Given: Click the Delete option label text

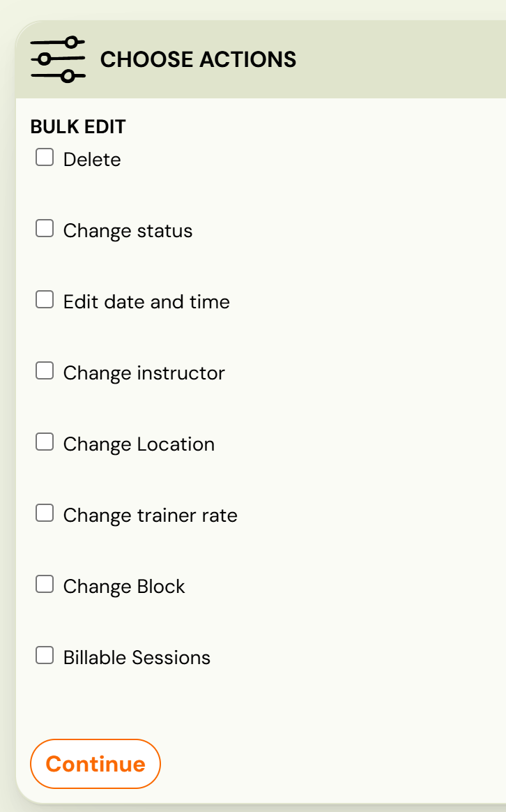Looking at the screenshot, I should coord(92,160).
